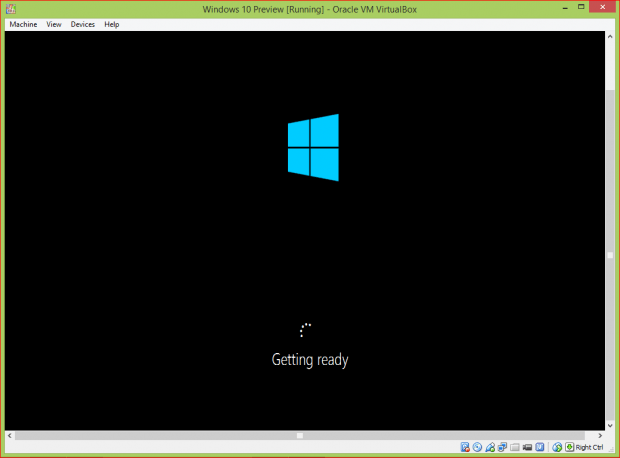Open the Help menu

tap(112, 25)
